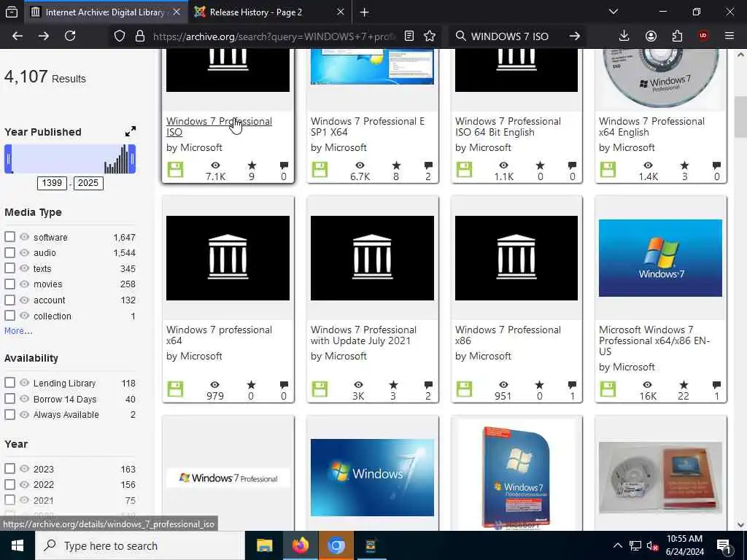Viewport: 747px width, 560px height.
Task: Hide collection results with eye toggle
Action: point(24,316)
